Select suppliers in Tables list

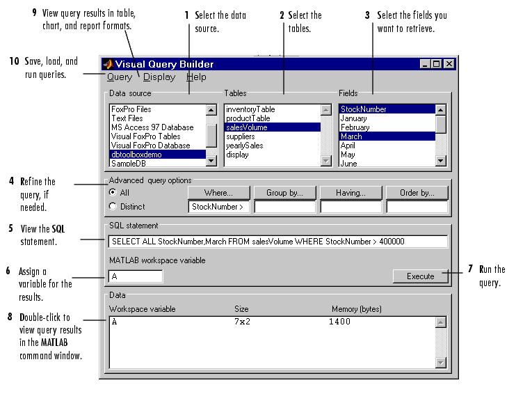pyautogui.click(x=273, y=136)
